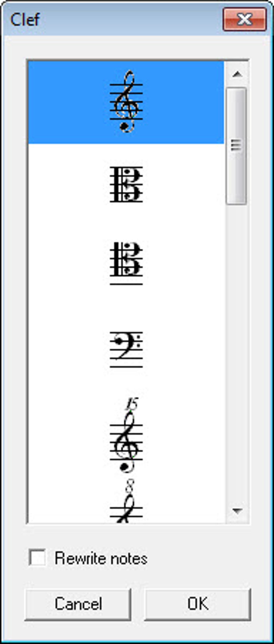Click the grip lines on the scrollbar thumb
Image resolution: width=274 pixels, height=644 pixels.
tap(236, 145)
